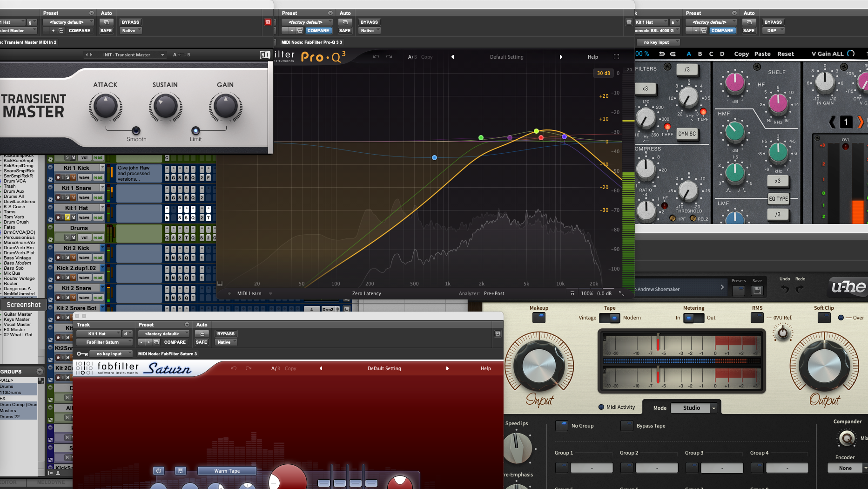Open the GROUPS panel menu arrow
The width and height of the screenshot is (868, 489).
coord(40,372)
